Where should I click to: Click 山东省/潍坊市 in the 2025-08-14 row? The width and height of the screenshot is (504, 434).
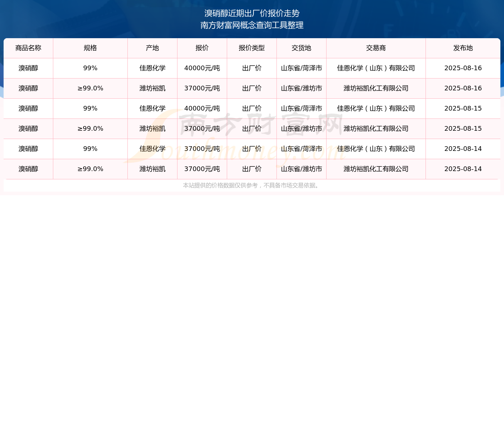click(x=302, y=169)
